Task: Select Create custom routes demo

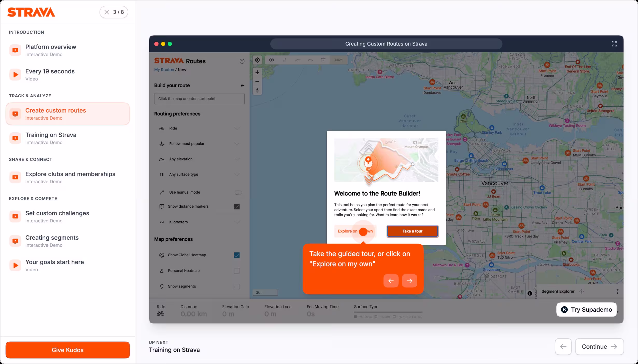Action: [68, 114]
